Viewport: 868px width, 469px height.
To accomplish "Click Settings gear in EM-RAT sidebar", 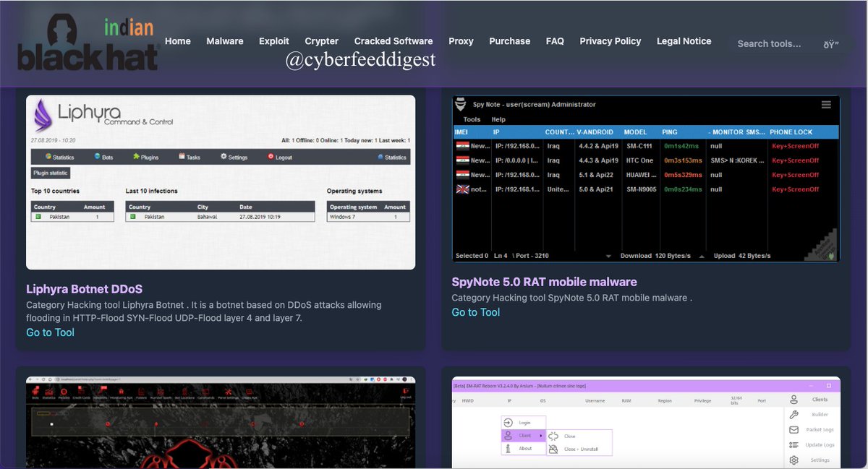I will (794, 460).
